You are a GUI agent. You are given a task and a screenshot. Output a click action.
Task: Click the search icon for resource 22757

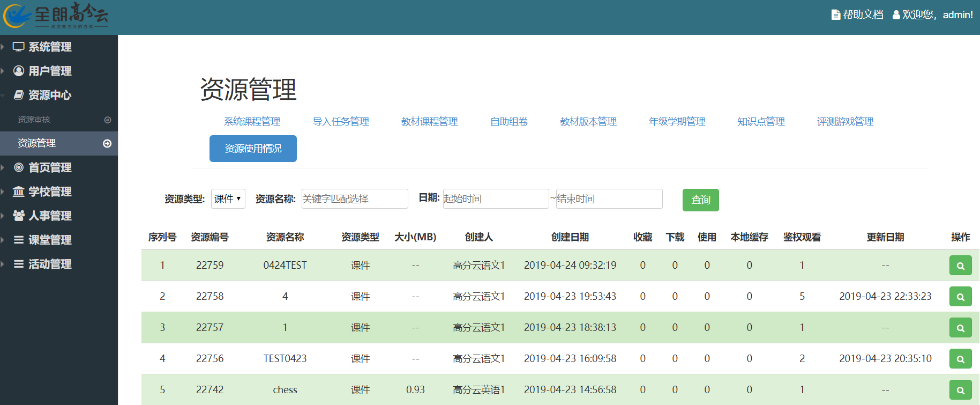(960, 328)
